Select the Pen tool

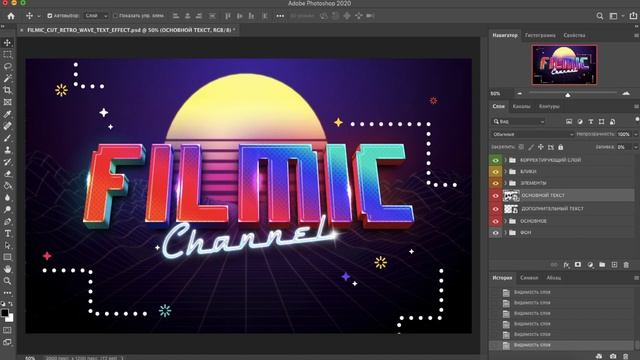(7, 222)
